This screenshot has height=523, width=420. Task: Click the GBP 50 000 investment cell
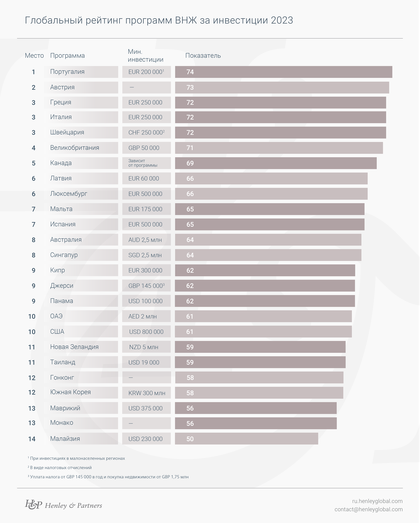point(144,148)
